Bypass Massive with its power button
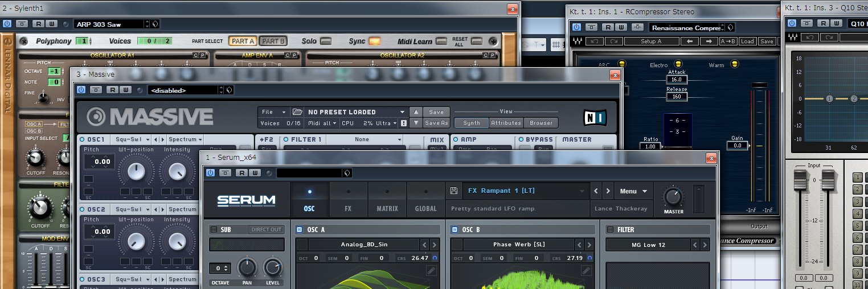The height and width of the screenshot is (289, 868). tap(81, 90)
